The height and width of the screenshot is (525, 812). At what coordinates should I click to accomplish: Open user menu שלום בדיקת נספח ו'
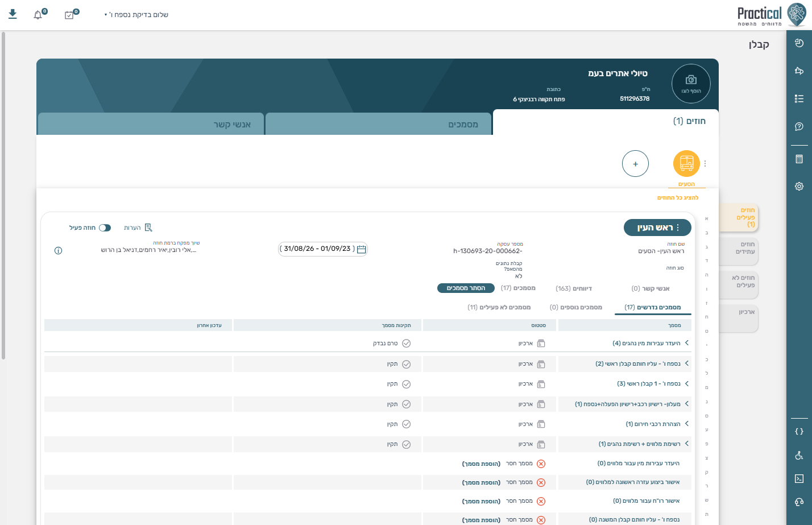(x=136, y=15)
